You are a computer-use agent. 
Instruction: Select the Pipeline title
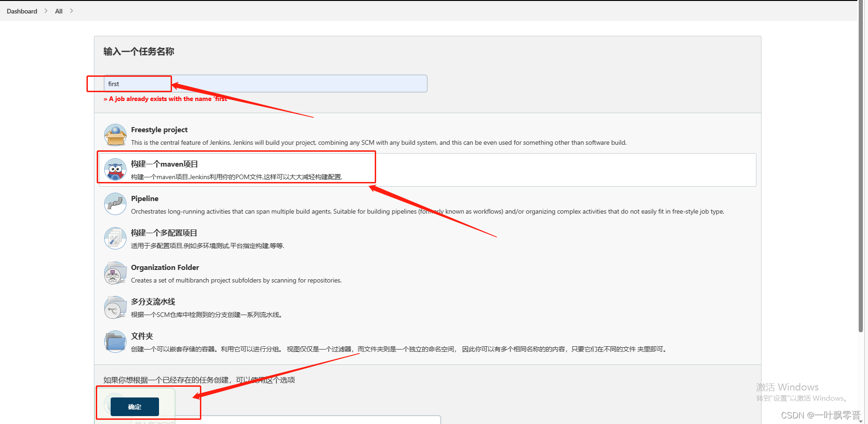145,199
